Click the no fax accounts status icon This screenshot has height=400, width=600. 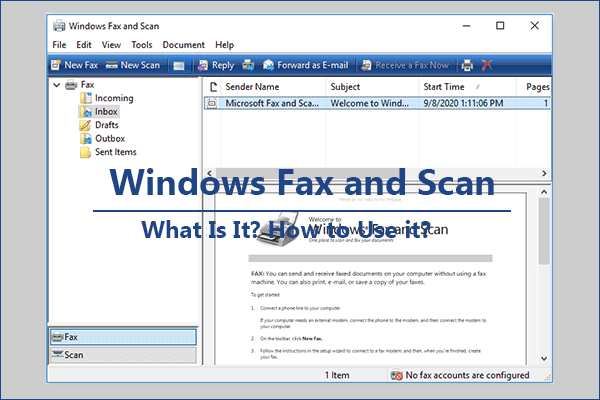tap(396, 375)
